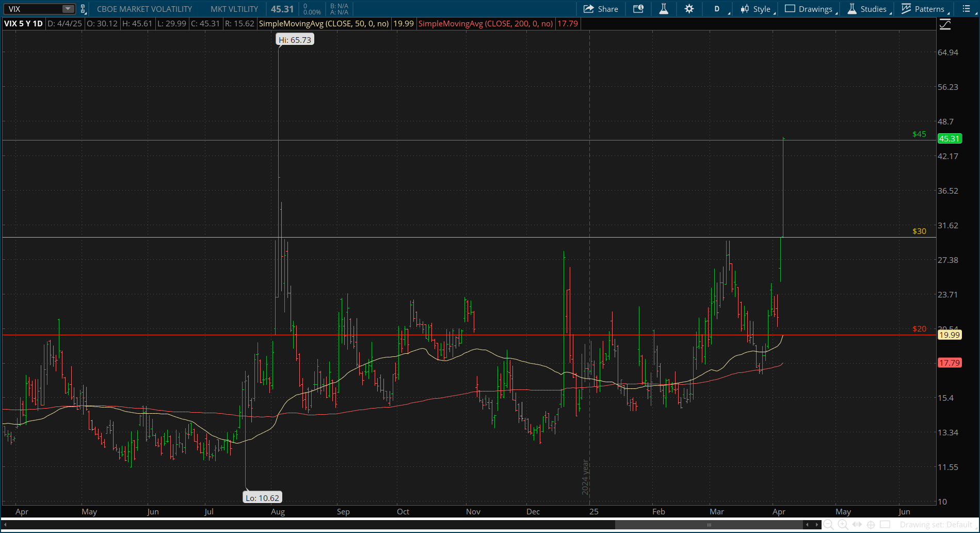Viewport: 980px width, 533px height.
Task: Click the $30 price level label
Action: [919, 231]
